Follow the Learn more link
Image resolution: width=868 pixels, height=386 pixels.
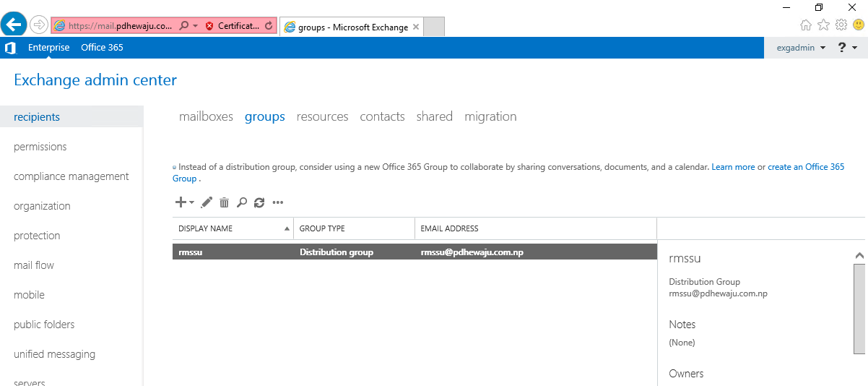pos(733,167)
